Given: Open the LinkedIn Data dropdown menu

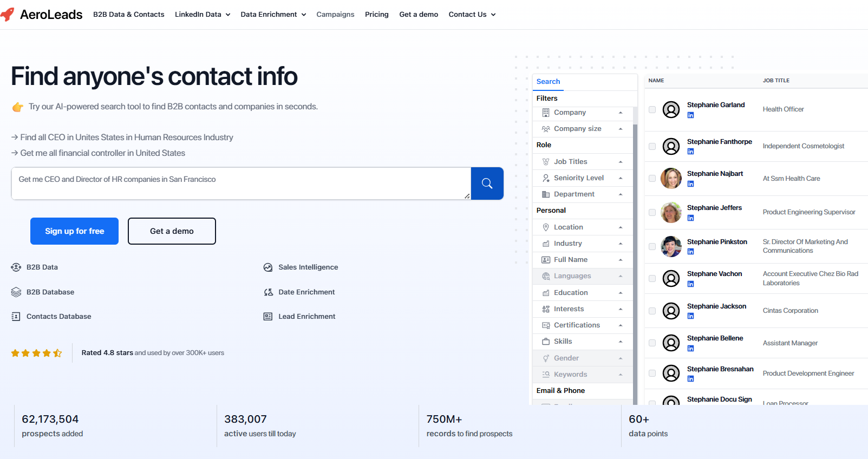Looking at the screenshot, I should click(x=203, y=15).
